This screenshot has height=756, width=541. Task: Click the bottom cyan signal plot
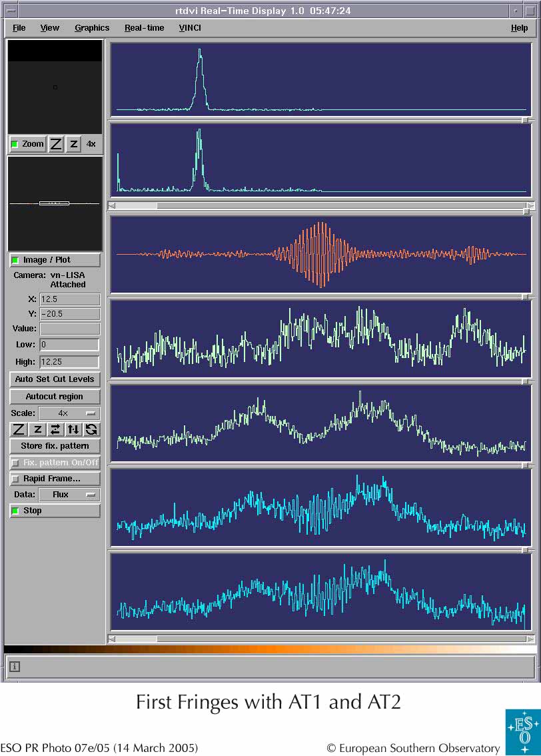[321, 592]
